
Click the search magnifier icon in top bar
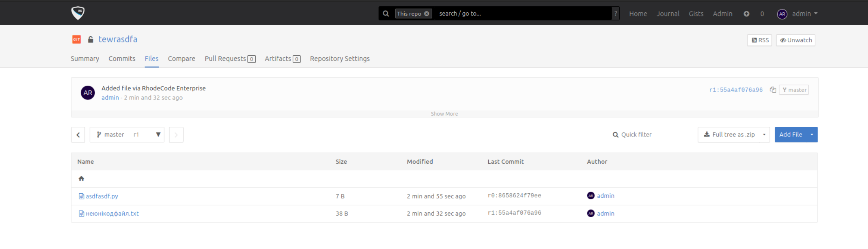click(386, 13)
